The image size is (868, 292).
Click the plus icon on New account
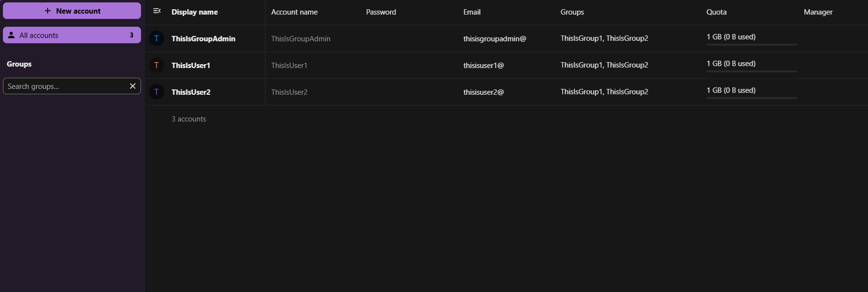click(48, 11)
